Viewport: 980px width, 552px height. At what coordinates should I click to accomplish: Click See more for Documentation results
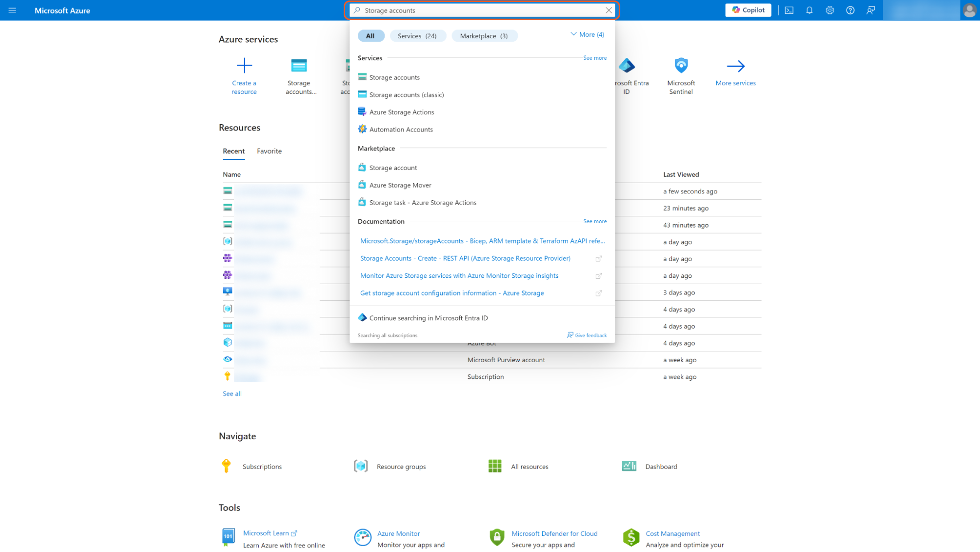coord(594,221)
